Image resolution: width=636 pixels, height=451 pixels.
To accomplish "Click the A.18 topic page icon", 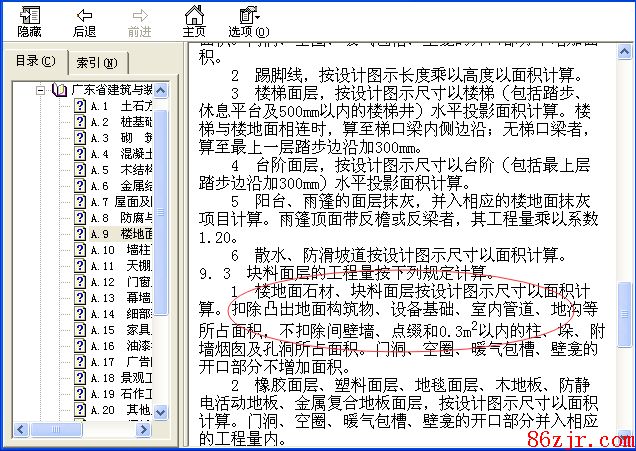I will (79, 378).
